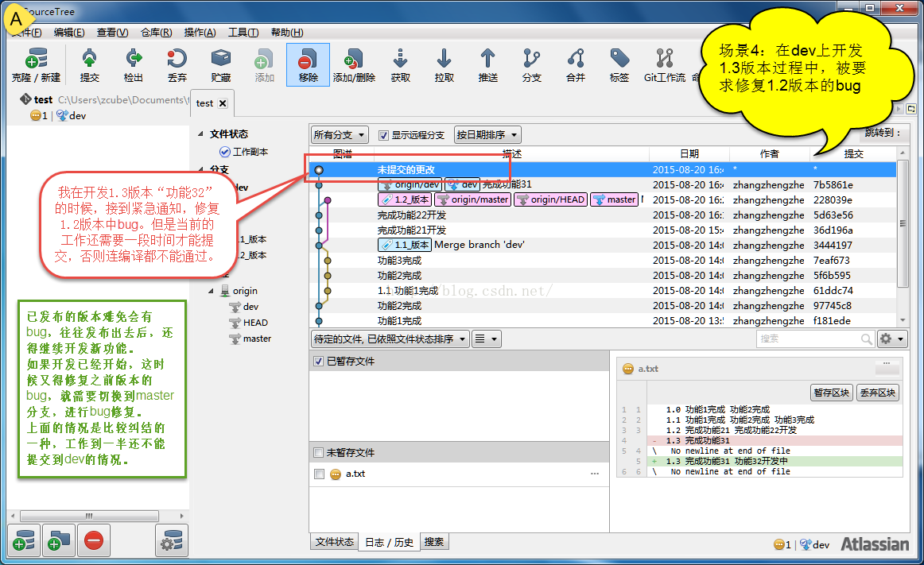Collapse the 文件状态 sidebar section
924x565 pixels.
(x=200, y=134)
